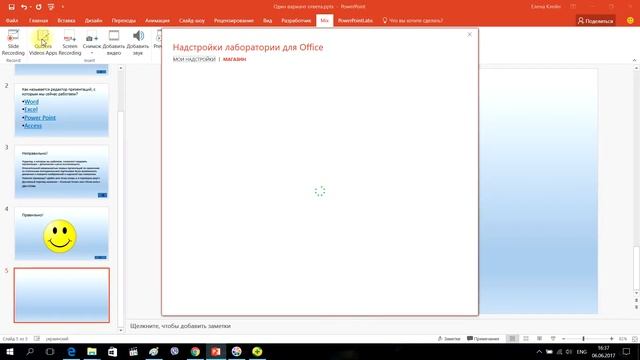This screenshot has width=640, height=360.
Task: Click the zoom out minus button
Action: coord(564,339)
